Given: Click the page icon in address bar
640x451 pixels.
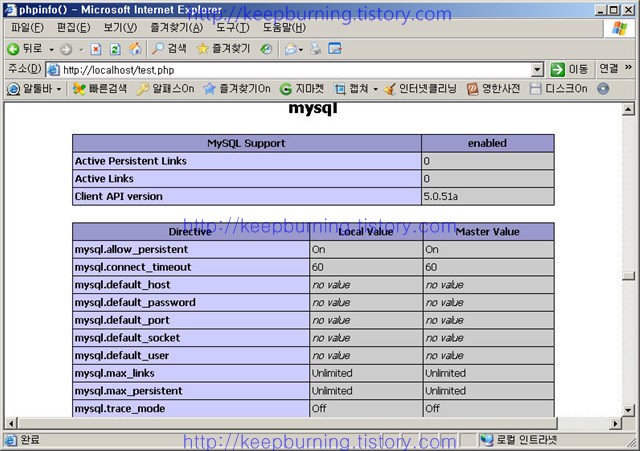Looking at the screenshot, I should pos(53,70).
